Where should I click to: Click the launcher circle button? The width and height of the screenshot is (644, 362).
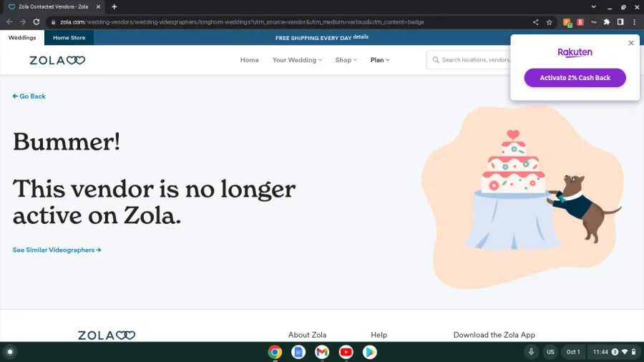(10, 352)
